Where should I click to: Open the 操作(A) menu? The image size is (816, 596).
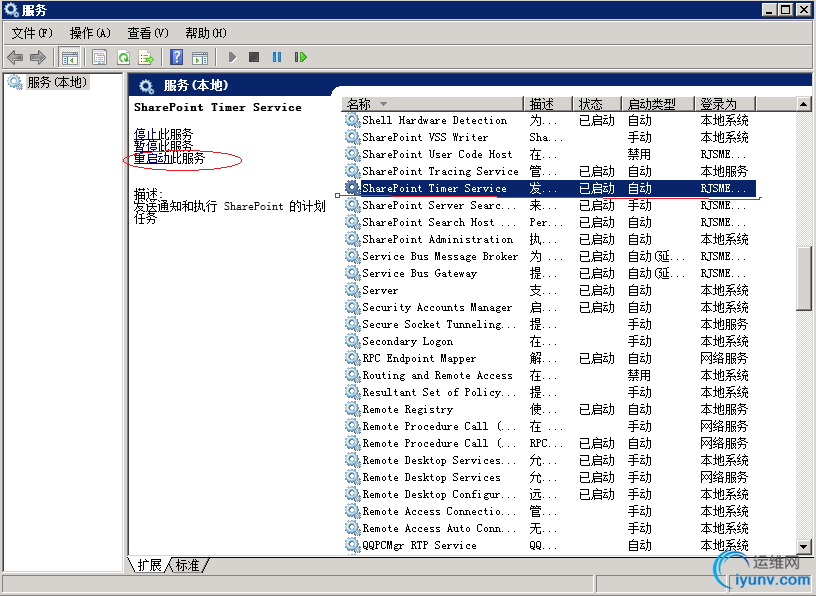click(90, 33)
